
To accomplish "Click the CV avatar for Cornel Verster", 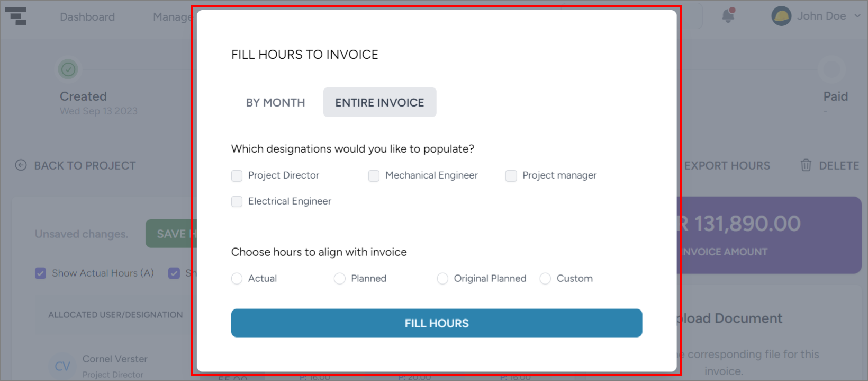I will (x=62, y=366).
